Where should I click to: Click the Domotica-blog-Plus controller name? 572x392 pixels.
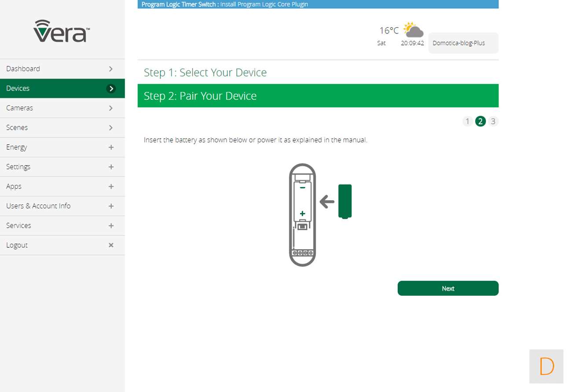click(x=458, y=43)
